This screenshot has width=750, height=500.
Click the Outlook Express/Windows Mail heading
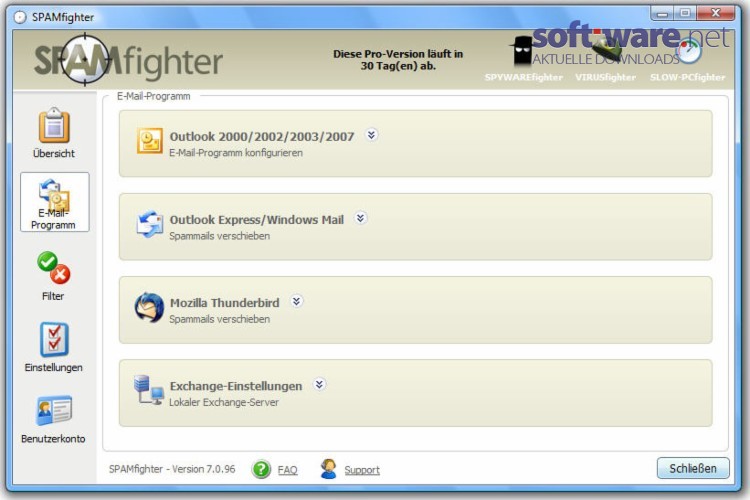(257, 220)
